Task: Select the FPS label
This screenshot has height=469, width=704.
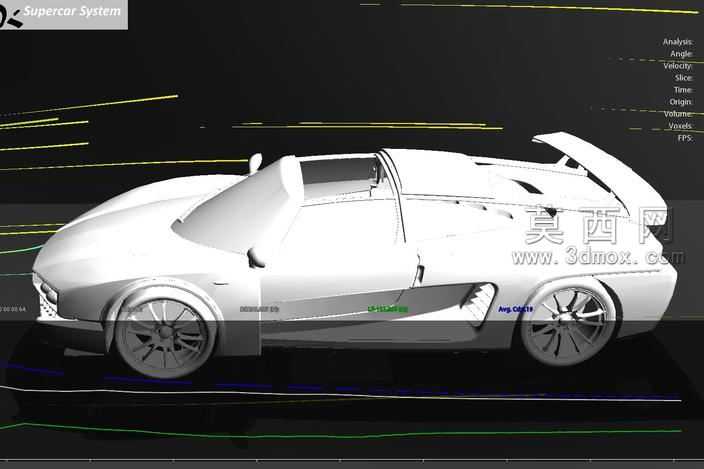Action: (x=686, y=138)
